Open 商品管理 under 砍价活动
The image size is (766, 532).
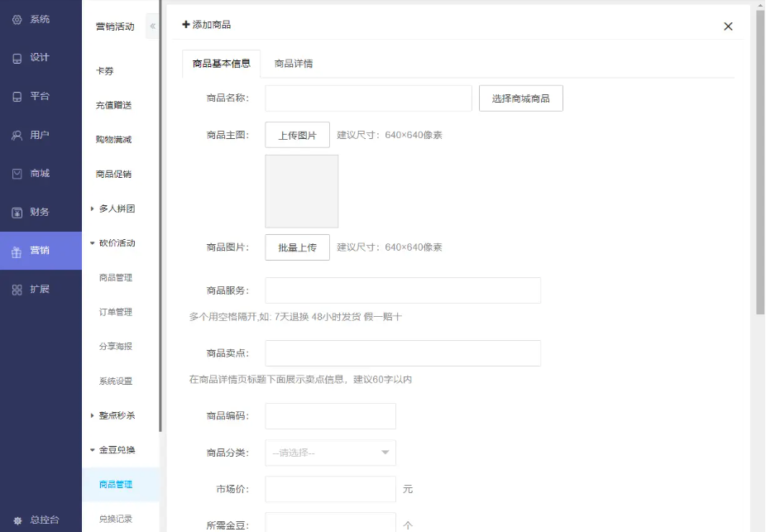tap(116, 277)
